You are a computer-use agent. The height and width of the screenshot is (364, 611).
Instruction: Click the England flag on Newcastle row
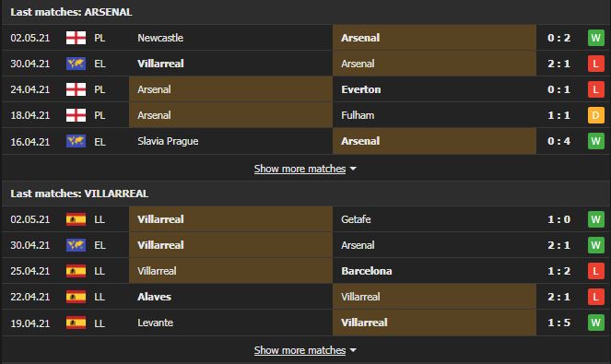pos(76,38)
